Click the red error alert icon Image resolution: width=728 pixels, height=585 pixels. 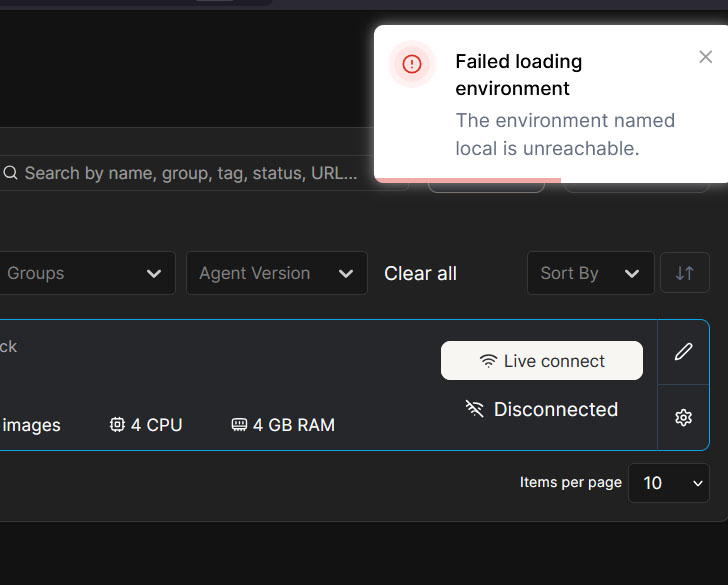tap(412, 64)
